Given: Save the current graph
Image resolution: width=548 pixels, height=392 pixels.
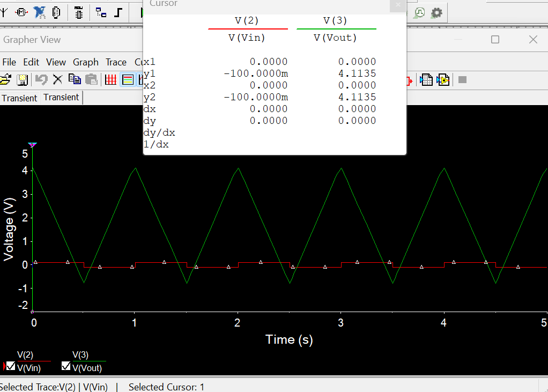Looking at the screenshot, I should tap(22, 79).
